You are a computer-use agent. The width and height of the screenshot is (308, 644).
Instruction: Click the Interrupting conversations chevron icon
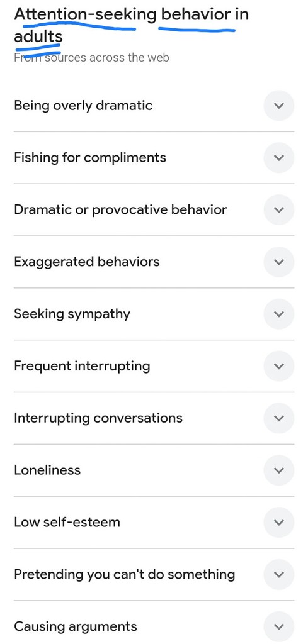click(x=279, y=418)
